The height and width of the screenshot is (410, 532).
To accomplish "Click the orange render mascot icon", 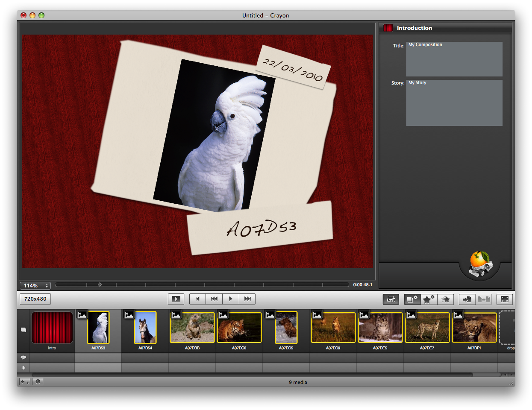I will (480, 264).
